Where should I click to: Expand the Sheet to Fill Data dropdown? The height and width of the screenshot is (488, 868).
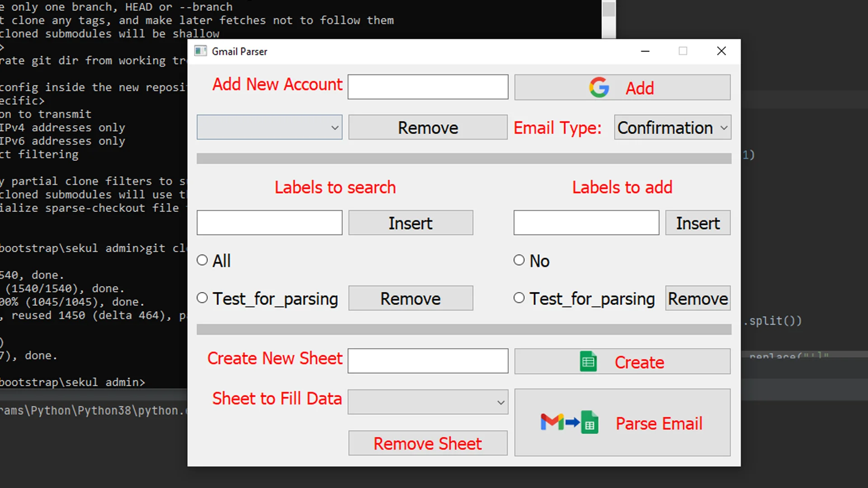click(428, 402)
